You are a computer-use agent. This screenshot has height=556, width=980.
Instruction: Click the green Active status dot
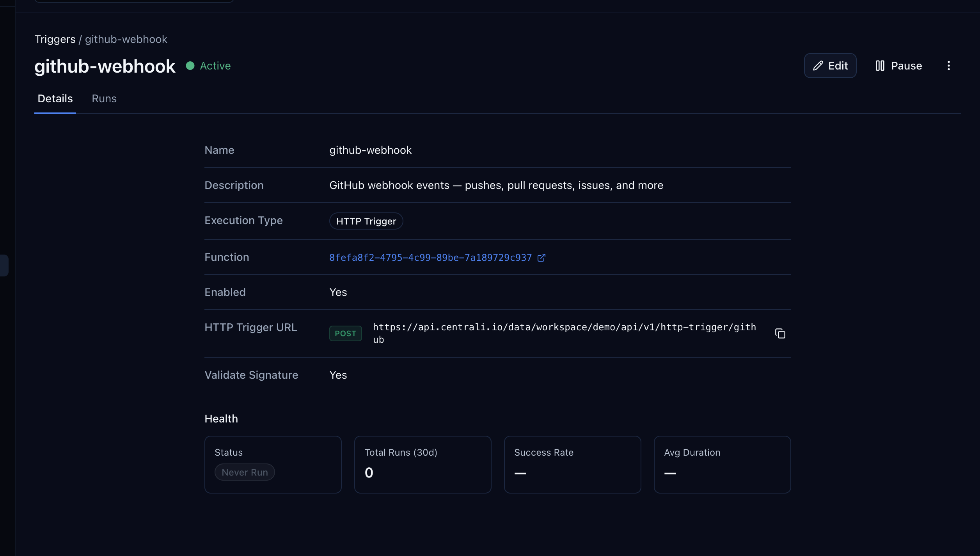pyautogui.click(x=190, y=66)
